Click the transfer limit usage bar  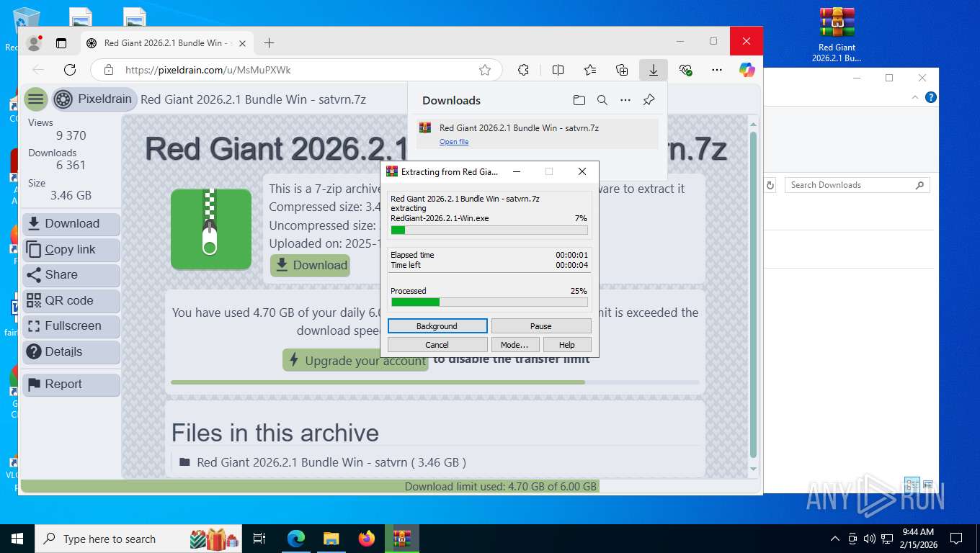(435, 382)
